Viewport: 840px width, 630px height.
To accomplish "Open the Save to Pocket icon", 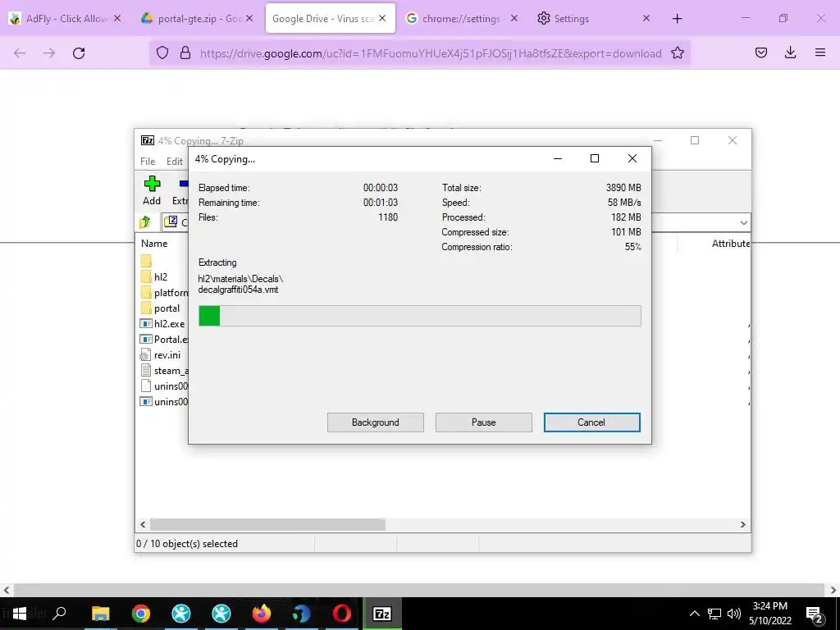I will pos(760,52).
